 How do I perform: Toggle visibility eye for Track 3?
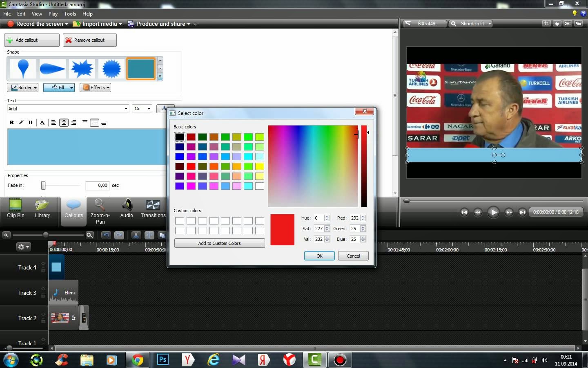pos(43,289)
